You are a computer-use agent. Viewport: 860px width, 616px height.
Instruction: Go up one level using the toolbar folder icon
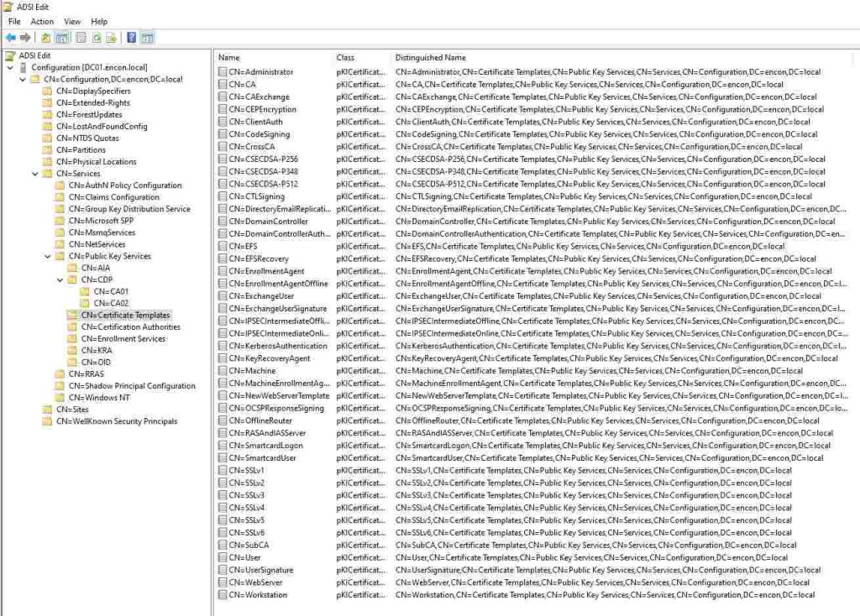tap(45, 38)
